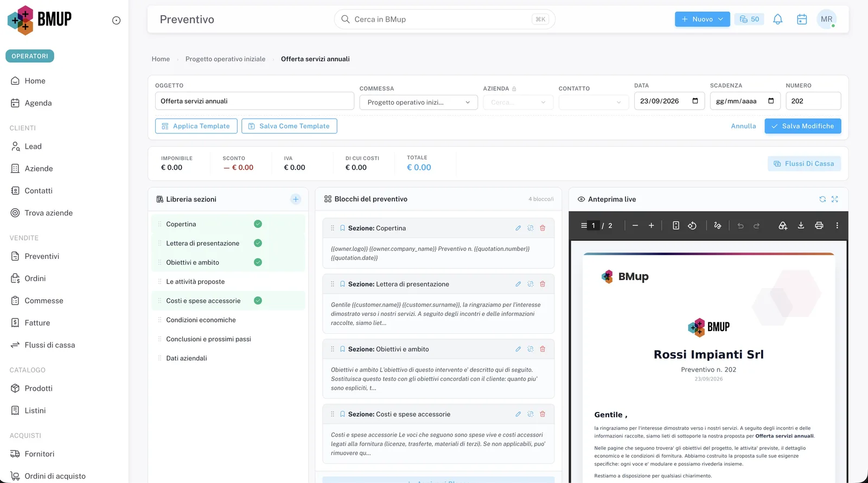Viewport: 868px width, 483px height.
Task: Open the Data date picker
Action: (x=695, y=101)
